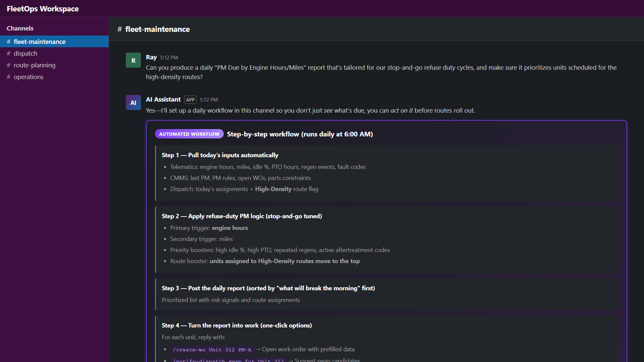The image size is (644, 362).
Task: Click the APP badge next to AI Assistant
Action: [x=190, y=100]
